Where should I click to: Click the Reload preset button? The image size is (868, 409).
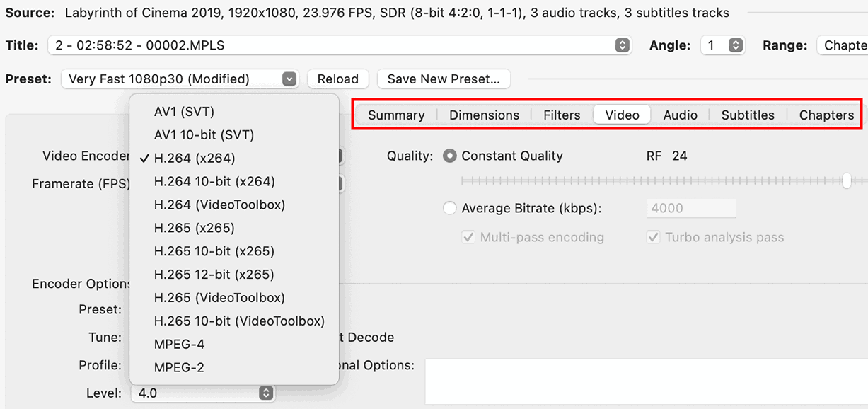(337, 79)
